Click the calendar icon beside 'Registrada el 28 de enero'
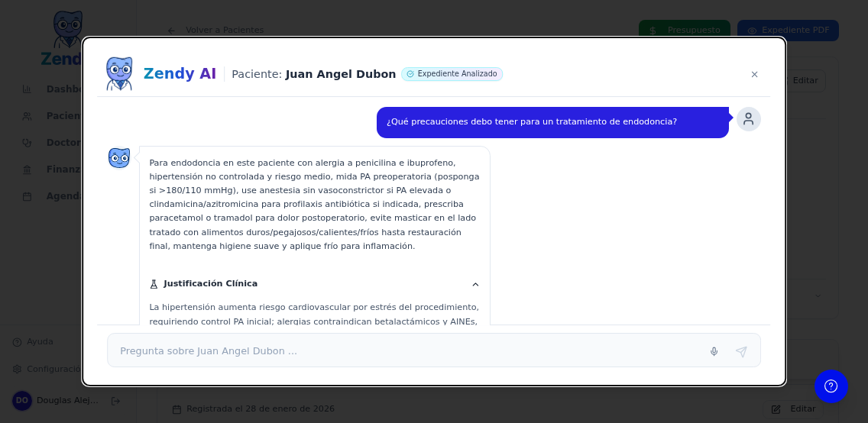This screenshot has width=868, height=423. (177, 409)
